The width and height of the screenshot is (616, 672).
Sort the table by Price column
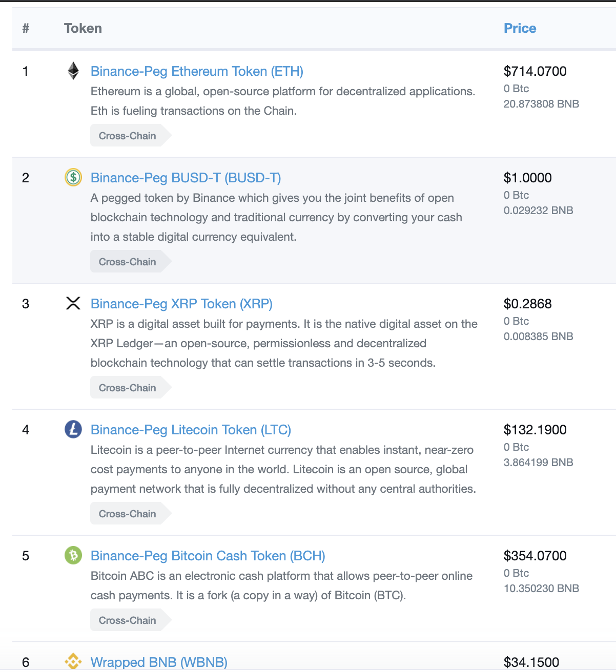click(x=520, y=28)
